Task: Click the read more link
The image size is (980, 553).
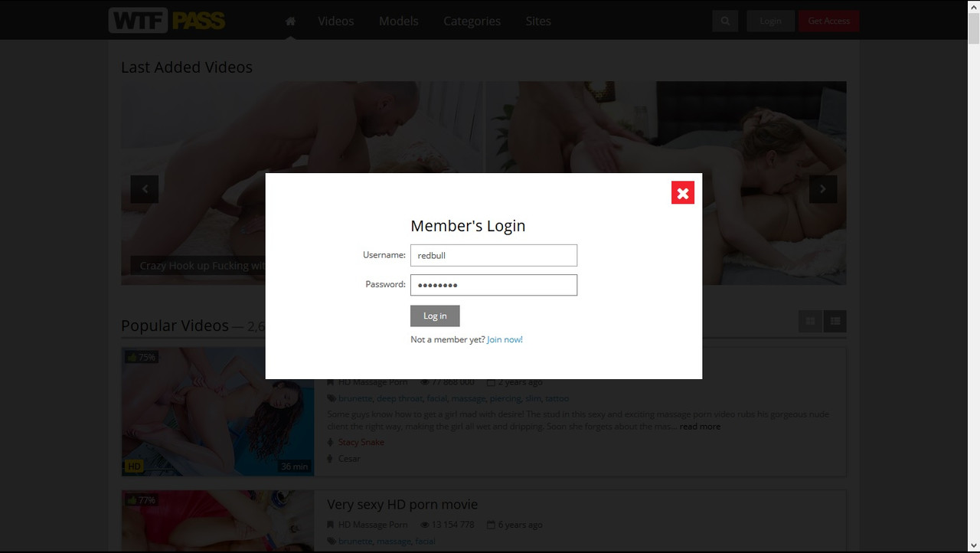Action: [700, 427]
